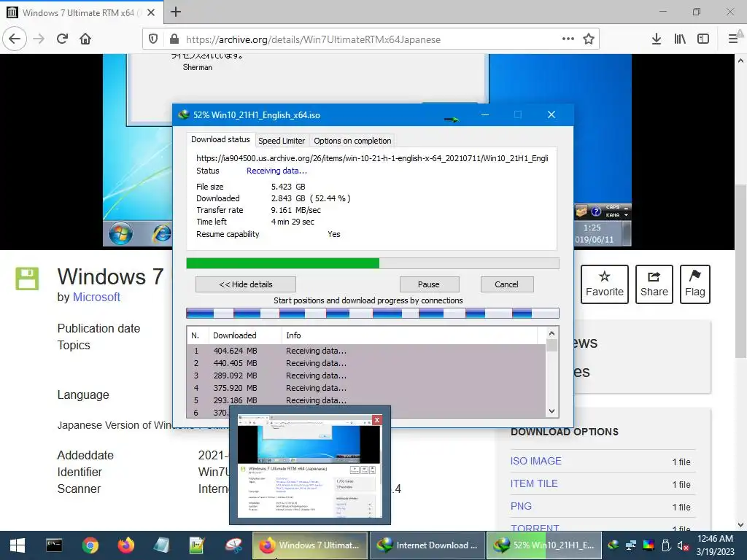Select connection row 3 with 289.092 MB
Viewport: 747px width, 560px height.
coord(366,376)
